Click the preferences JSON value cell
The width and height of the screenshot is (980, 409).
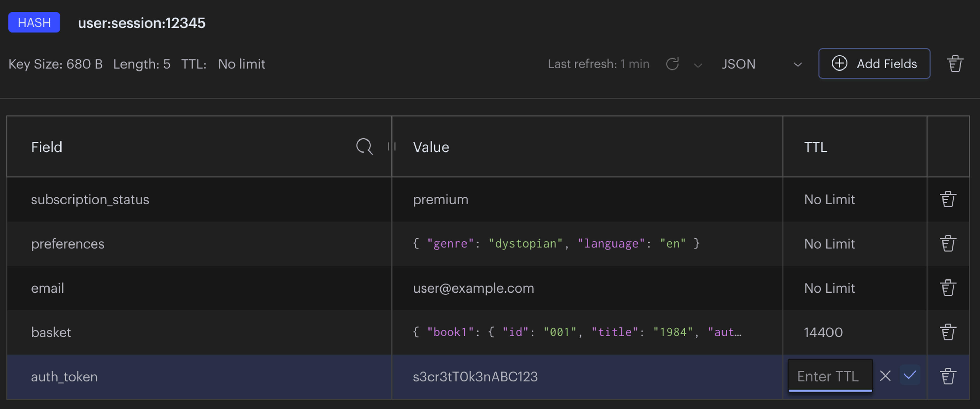tap(556, 243)
